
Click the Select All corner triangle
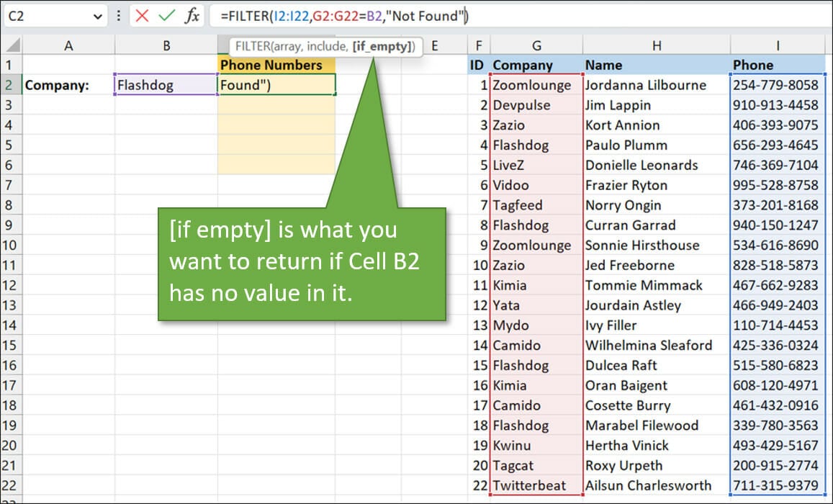coord(11,45)
